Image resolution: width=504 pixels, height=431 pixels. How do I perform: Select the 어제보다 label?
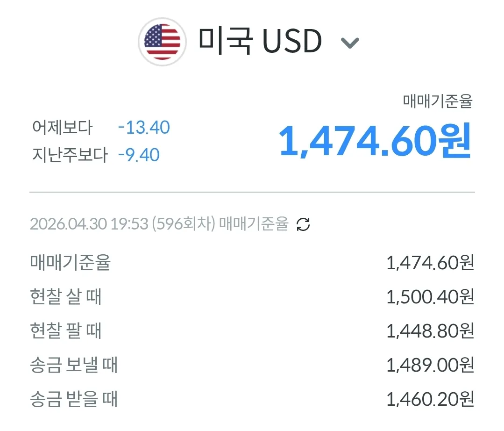click(x=63, y=127)
